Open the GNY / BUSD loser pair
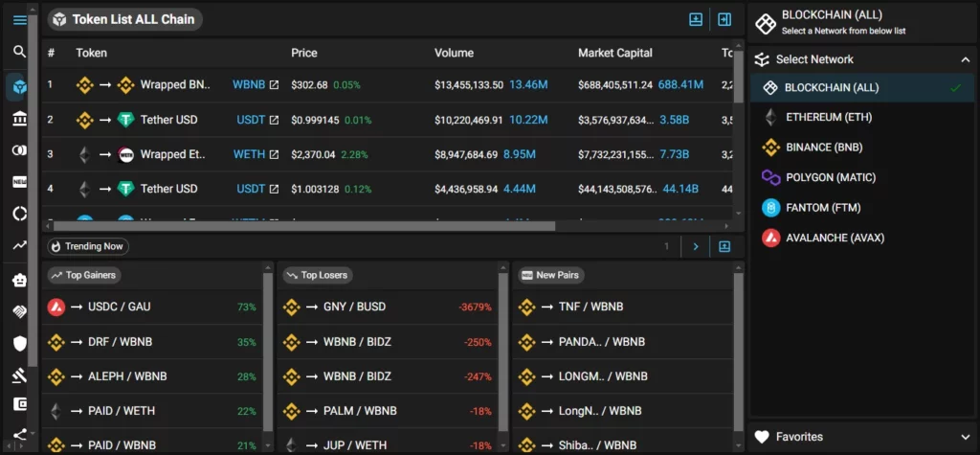The image size is (980, 455). 388,307
